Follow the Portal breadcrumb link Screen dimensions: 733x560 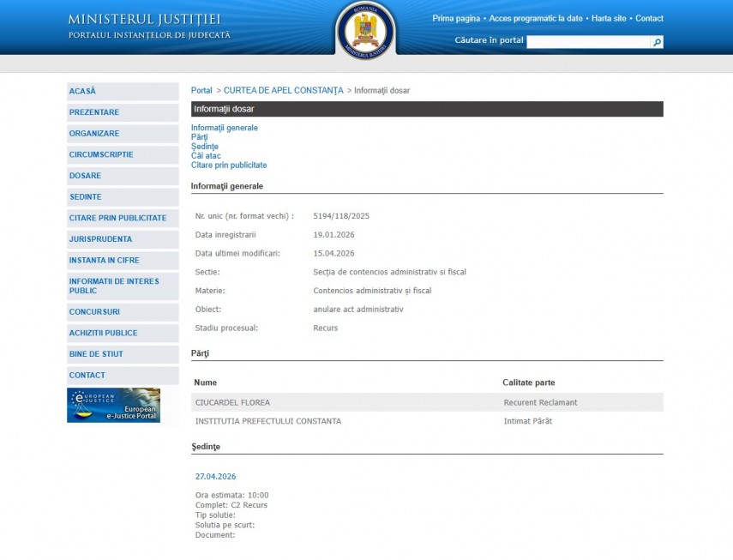201,90
